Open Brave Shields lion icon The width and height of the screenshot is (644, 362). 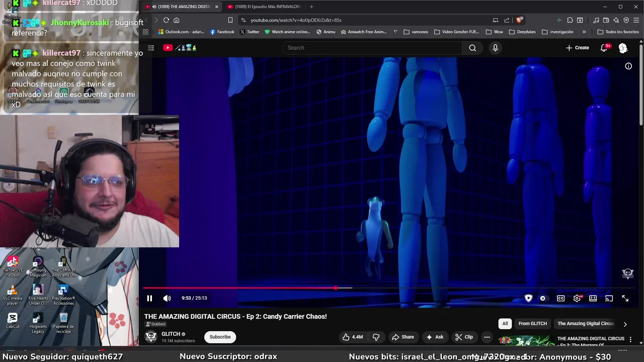[x=519, y=20]
